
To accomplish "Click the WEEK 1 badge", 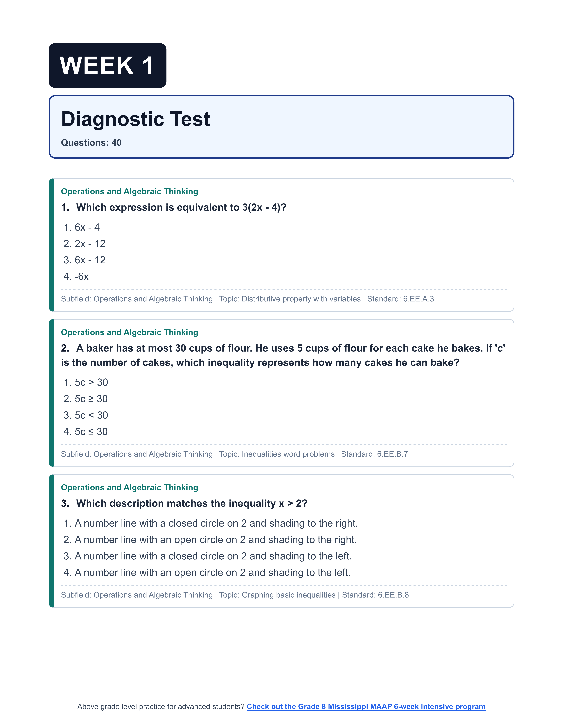I will [x=107, y=65].
